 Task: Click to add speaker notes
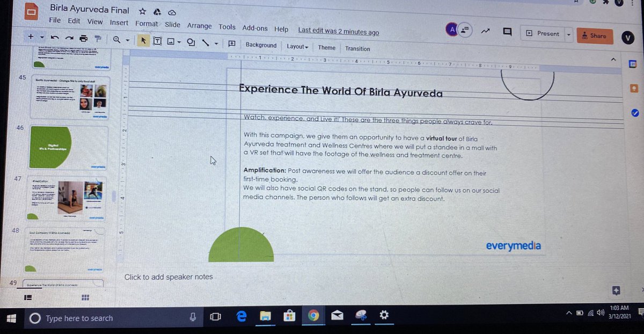[x=169, y=277]
